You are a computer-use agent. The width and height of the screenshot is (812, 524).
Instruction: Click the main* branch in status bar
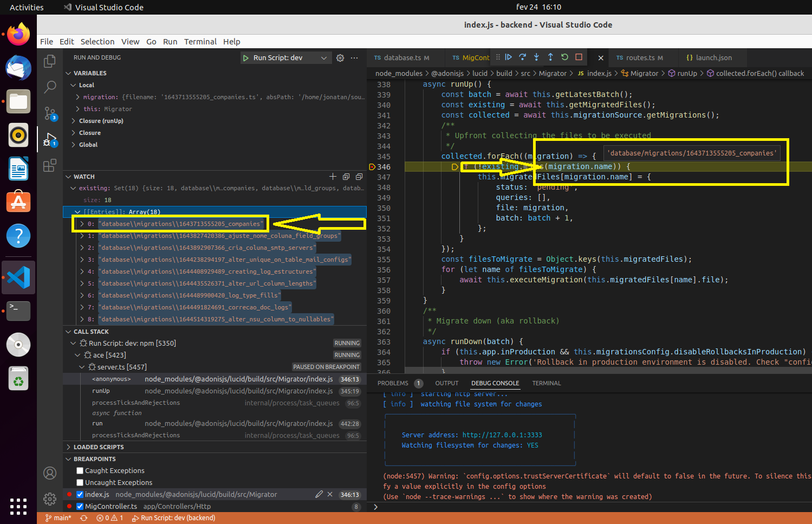[59, 518]
